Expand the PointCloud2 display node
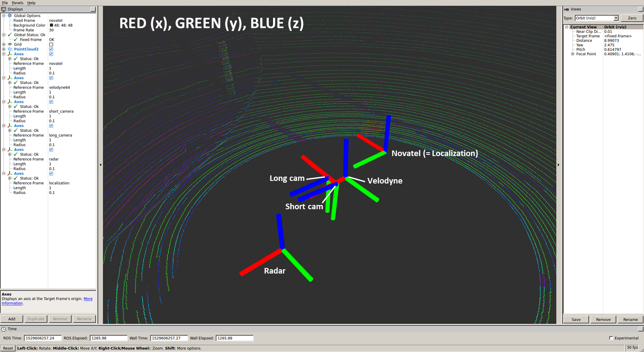Image resolution: width=644 pixels, height=352 pixels. pyautogui.click(x=4, y=49)
